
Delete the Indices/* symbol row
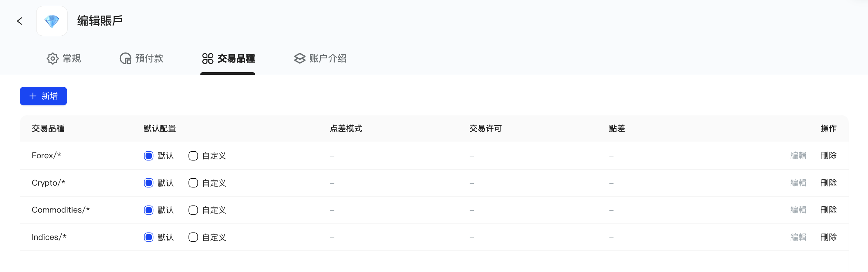pyautogui.click(x=829, y=237)
